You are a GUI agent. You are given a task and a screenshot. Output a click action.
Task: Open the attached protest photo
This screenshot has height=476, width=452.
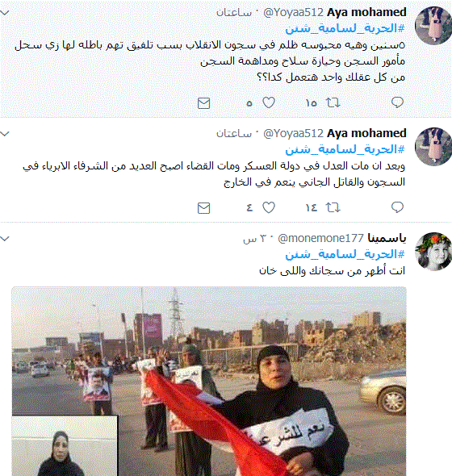(x=209, y=382)
